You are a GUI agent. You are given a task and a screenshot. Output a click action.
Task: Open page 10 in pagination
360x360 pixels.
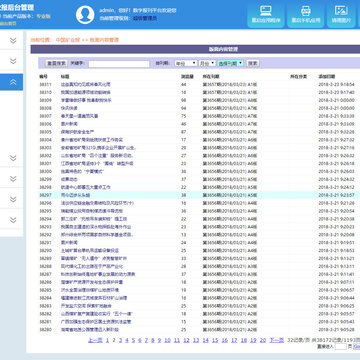tap(167, 340)
